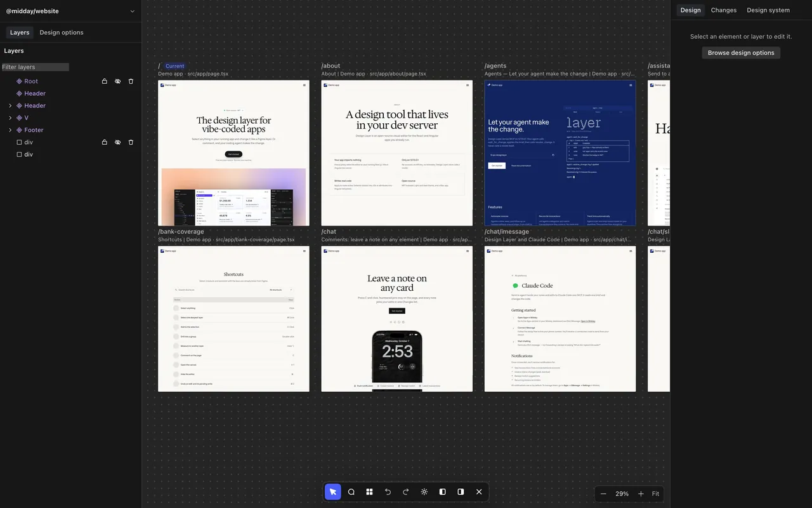Select the /agents page thumbnail
Image resolution: width=812 pixels, height=508 pixels.
(x=560, y=153)
